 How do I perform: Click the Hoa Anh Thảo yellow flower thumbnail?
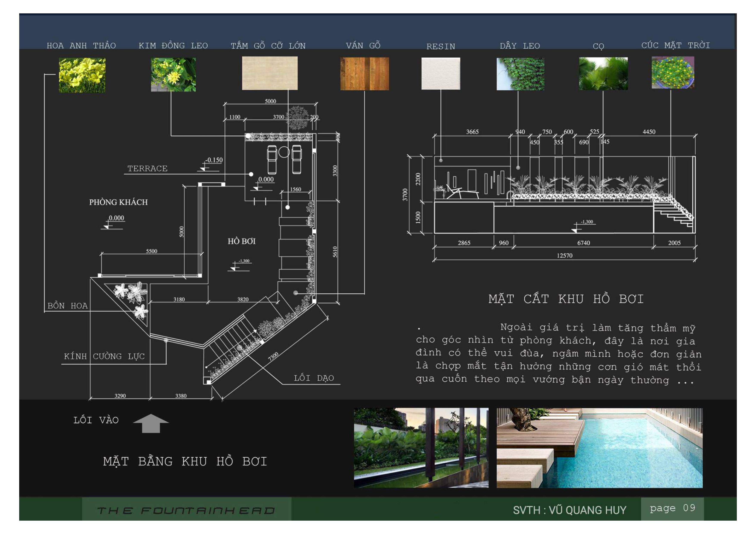click(82, 75)
